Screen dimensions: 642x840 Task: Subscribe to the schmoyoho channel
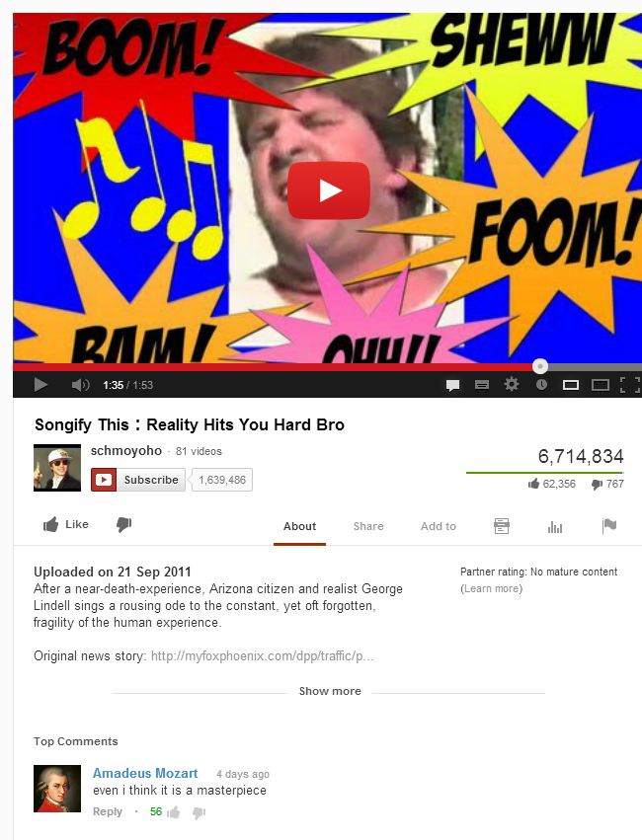[x=138, y=480]
